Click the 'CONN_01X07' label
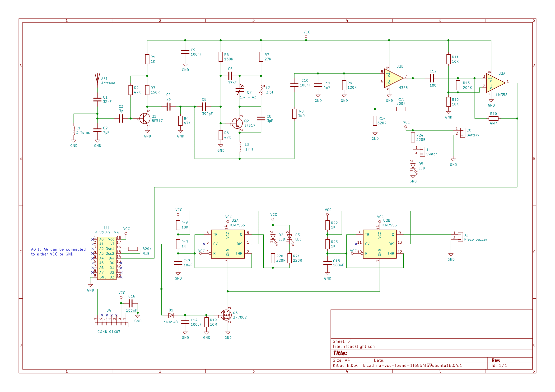The image size is (555, 392). (109, 332)
